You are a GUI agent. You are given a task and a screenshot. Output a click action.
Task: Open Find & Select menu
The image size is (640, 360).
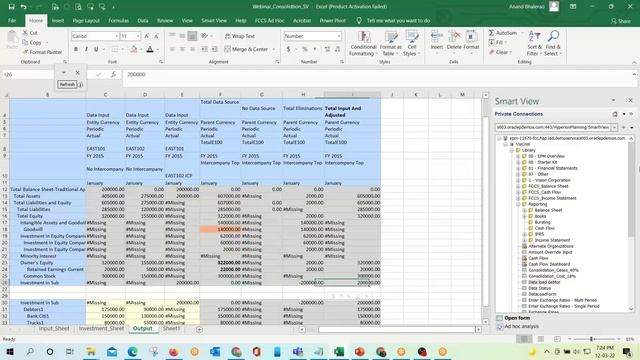553,43
